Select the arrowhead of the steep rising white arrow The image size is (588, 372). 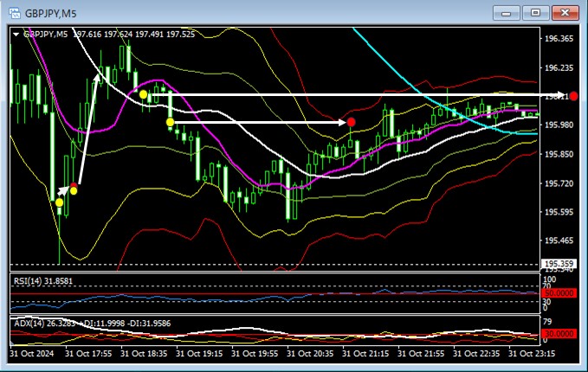98,78
